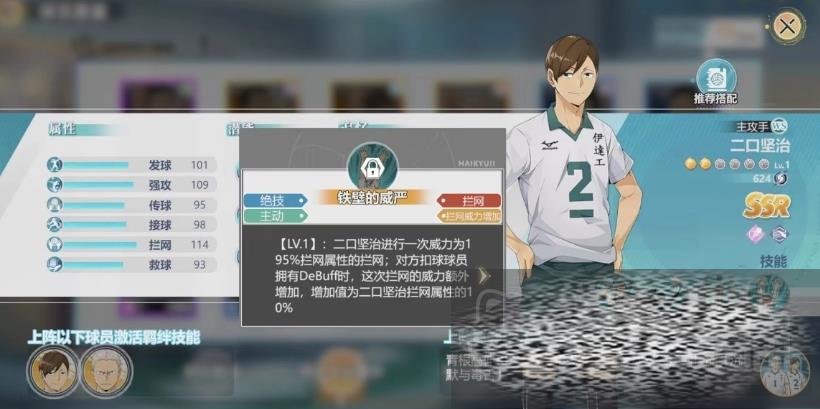Select the 强攻 attack attribute icon
820x409 pixels.
tap(54, 185)
